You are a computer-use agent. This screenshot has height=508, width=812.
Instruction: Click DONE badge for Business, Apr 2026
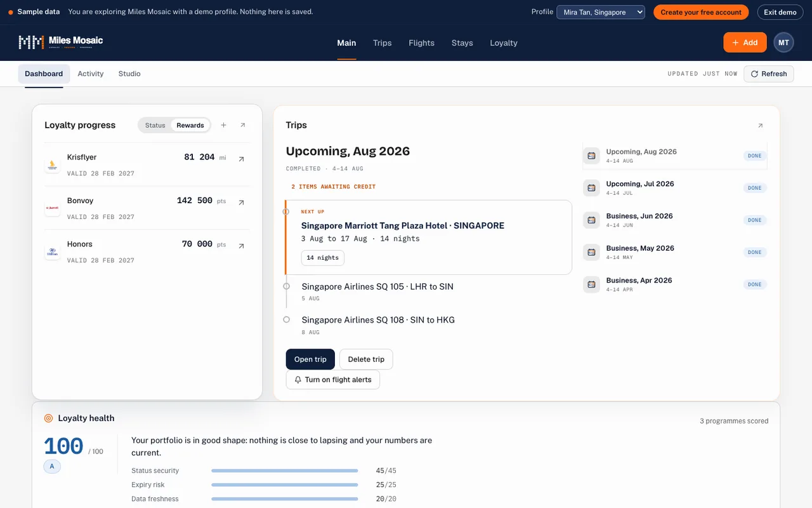(x=755, y=284)
